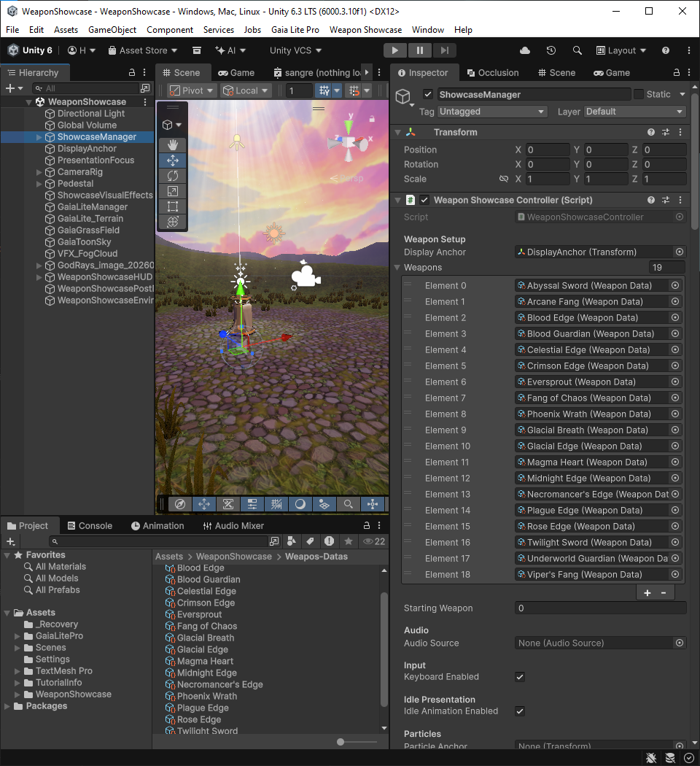This screenshot has width=700, height=766.
Task: Toggle constrained proportions link on Scale
Action: [x=504, y=179]
